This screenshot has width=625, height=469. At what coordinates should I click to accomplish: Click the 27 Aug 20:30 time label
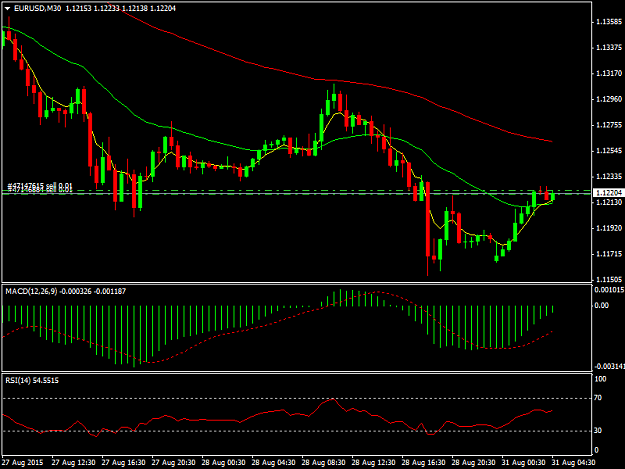pos(173,463)
